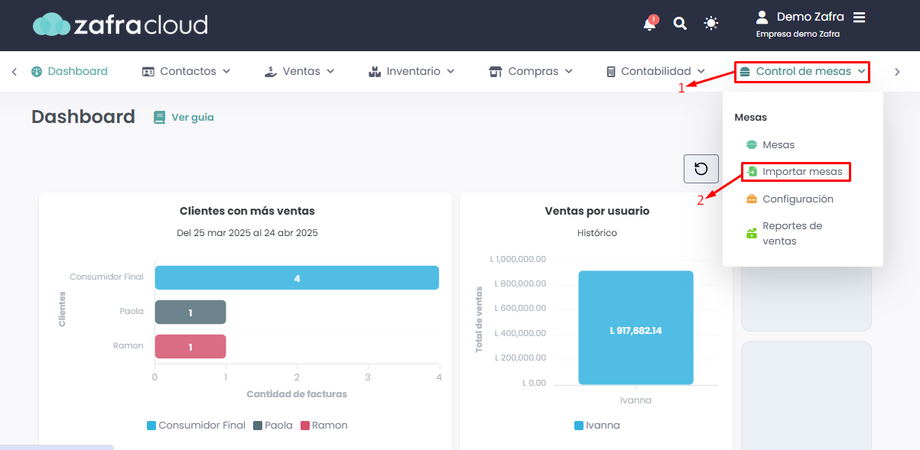Screen dimensions: 920x450
Task: Click the Ventas por usuario title
Action: point(597,211)
